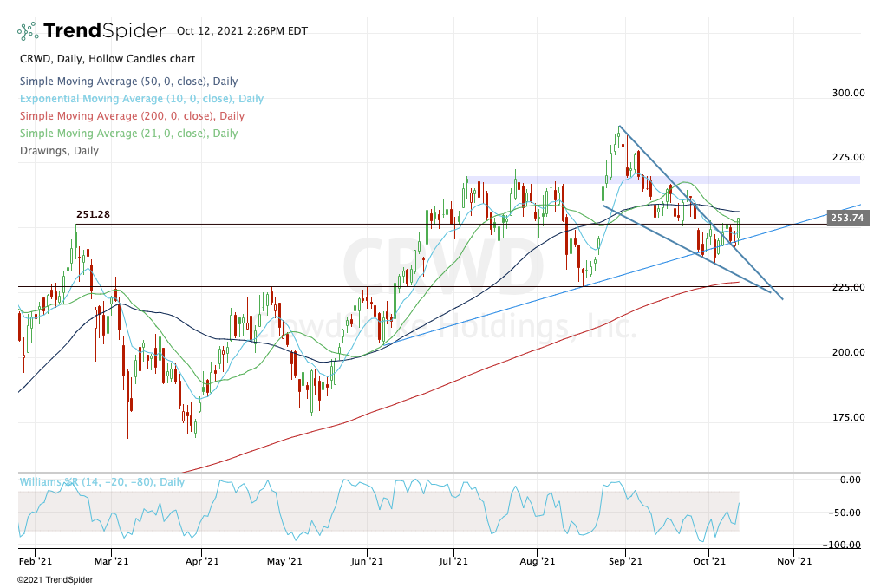Click the TrendSpider brand name
Viewport: 887px width, 588px height.
point(105,30)
